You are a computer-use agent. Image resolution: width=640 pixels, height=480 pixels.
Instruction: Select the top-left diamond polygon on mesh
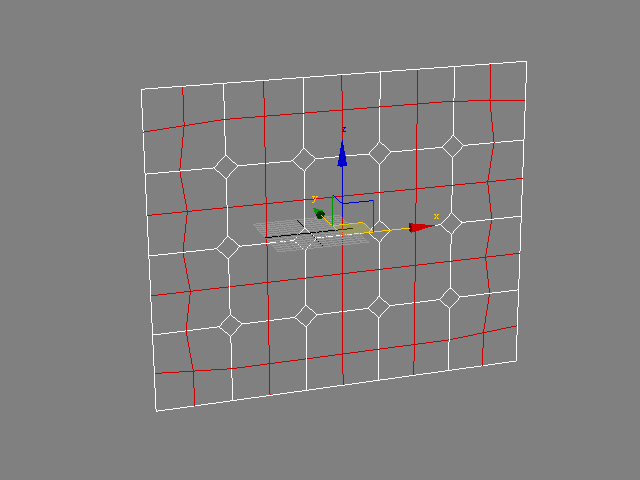tap(227, 167)
